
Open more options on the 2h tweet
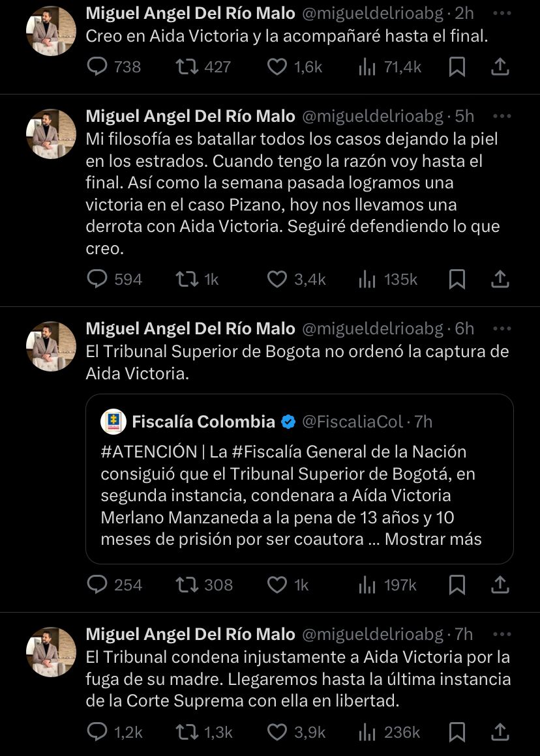(502, 13)
